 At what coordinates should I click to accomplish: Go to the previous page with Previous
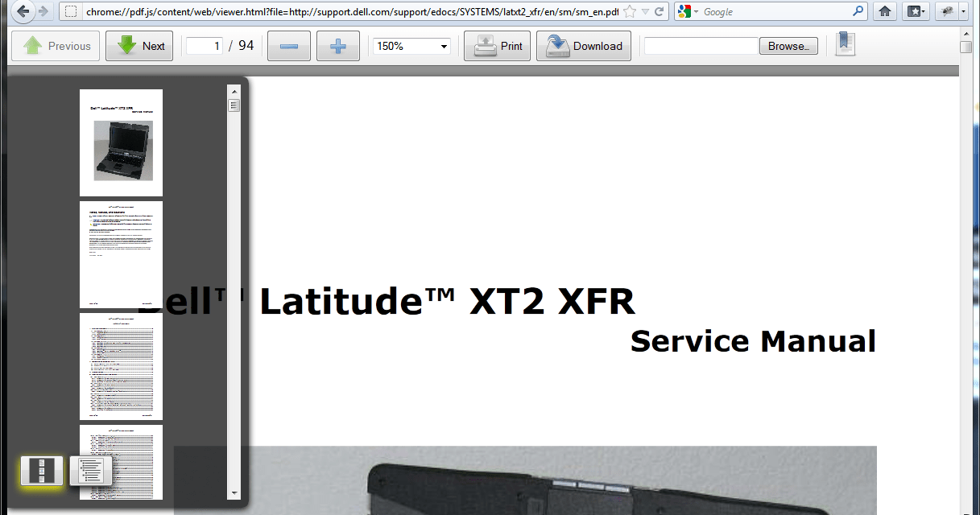pyautogui.click(x=55, y=45)
